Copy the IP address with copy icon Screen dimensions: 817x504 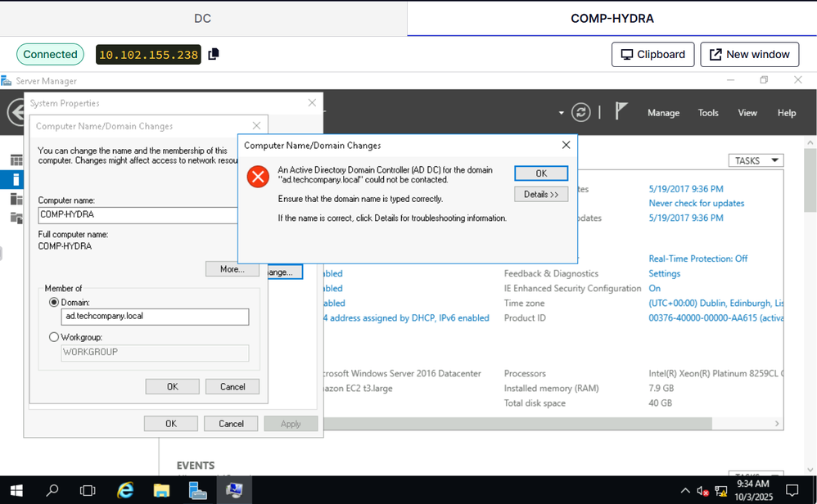point(214,54)
